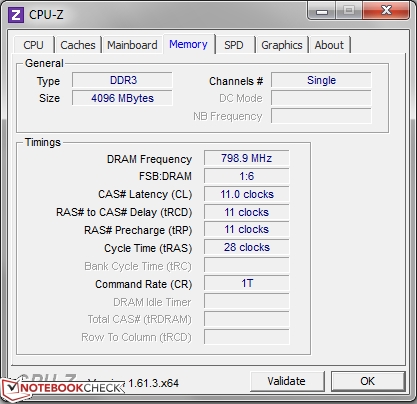Select the Command Rate value 1T
This screenshot has height=404, width=417.
pos(247,283)
